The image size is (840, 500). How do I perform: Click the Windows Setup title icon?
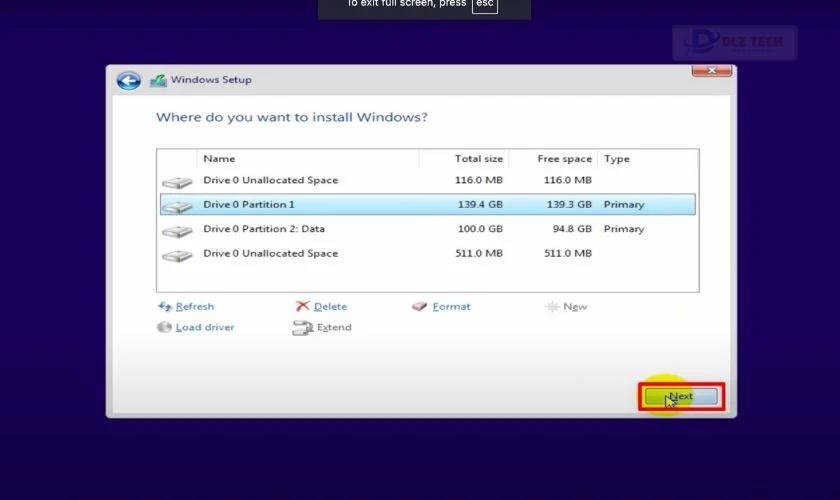click(158, 80)
